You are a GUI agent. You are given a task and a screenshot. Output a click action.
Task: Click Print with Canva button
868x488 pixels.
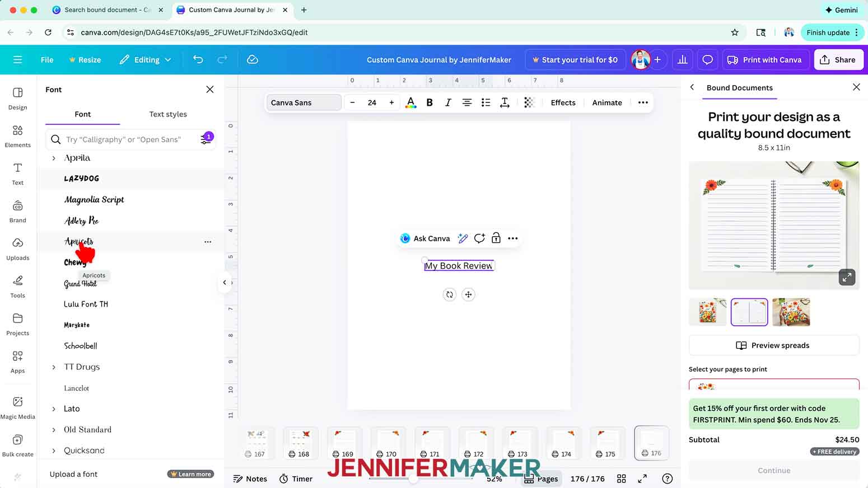(764, 59)
